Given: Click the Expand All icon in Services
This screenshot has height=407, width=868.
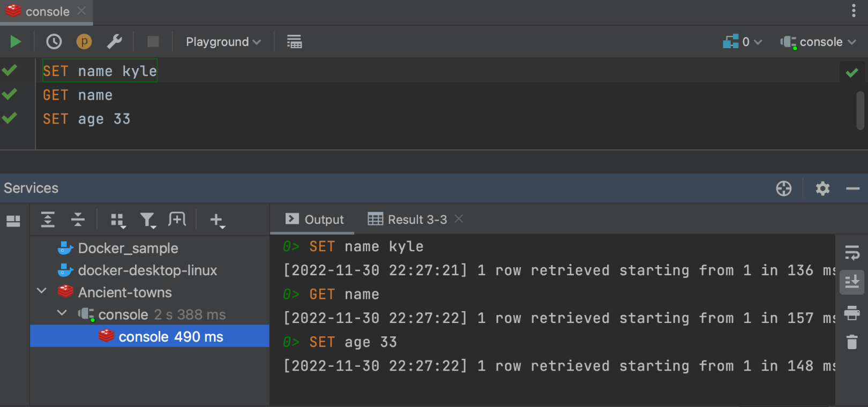Looking at the screenshot, I should point(48,220).
